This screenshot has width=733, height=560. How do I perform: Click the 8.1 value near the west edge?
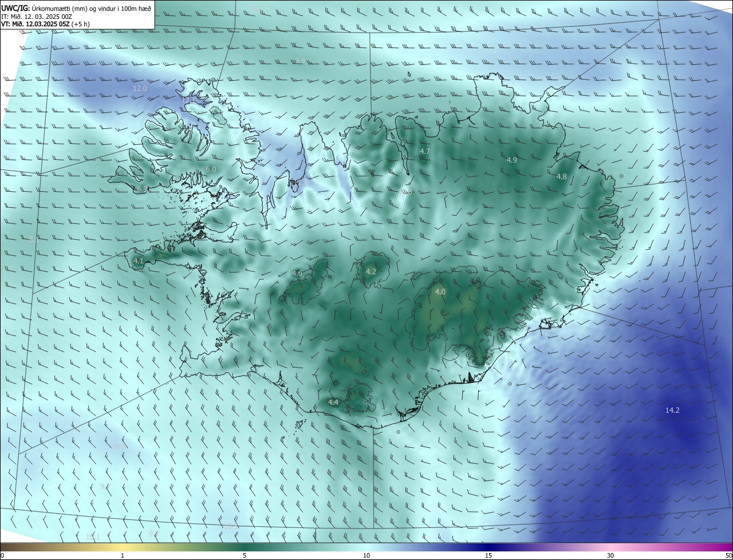point(34,240)
